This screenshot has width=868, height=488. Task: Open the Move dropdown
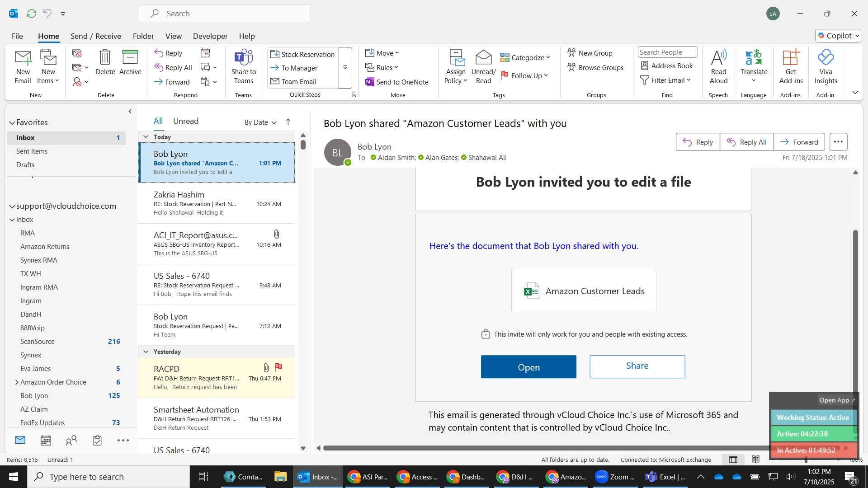[x=382, y=53]
